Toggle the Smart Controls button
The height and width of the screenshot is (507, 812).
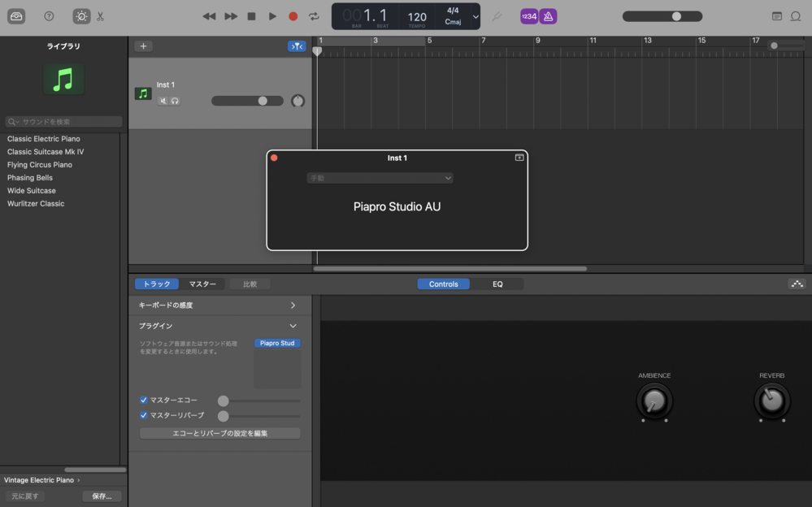pos(81,16)
